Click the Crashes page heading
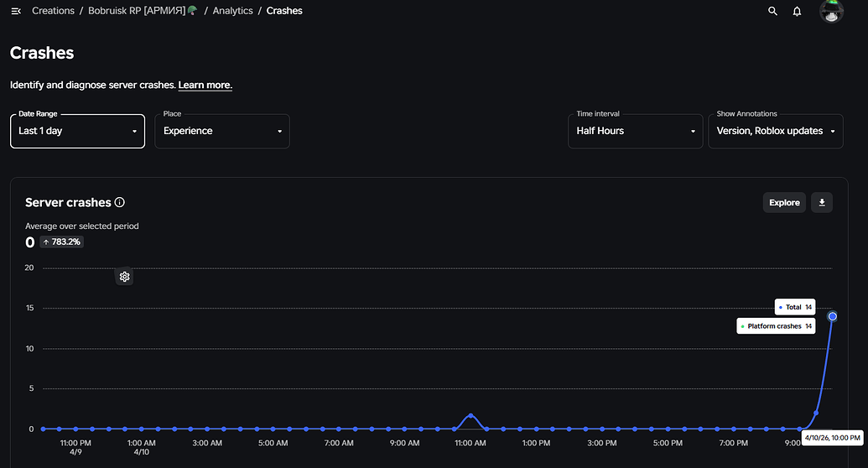 pyautogui.click(x=42, y=53)
